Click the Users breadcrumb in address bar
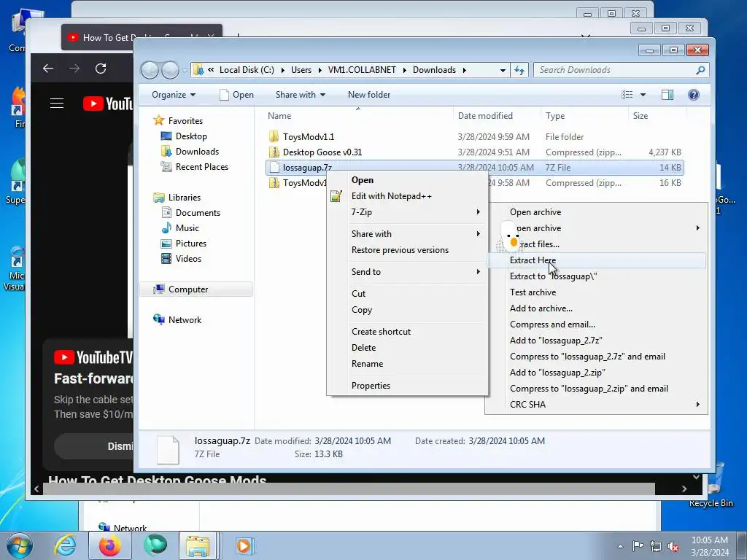The width and height of the screenshot is (747, 560). tap(301, 70)
